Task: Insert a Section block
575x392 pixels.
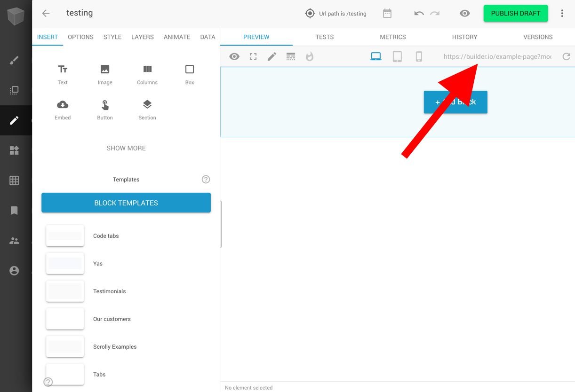Action: coord(147,110)
